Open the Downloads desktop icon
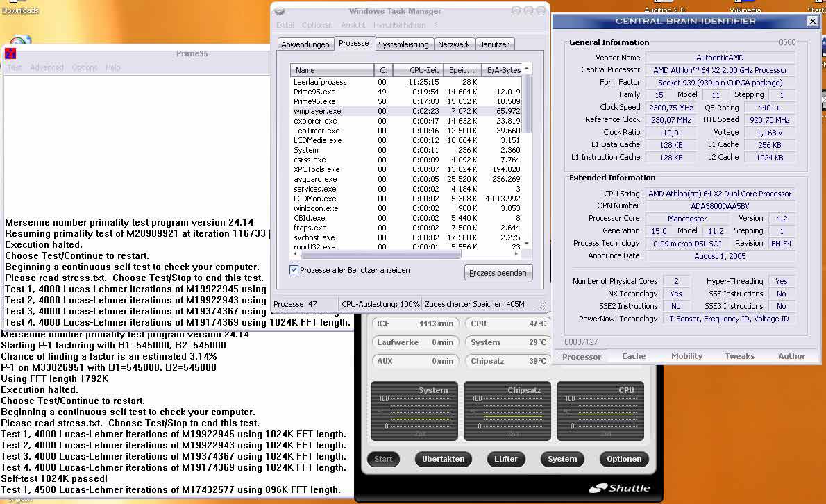The height and width of the screenshot is (504, 826). [x=20, y=10]
